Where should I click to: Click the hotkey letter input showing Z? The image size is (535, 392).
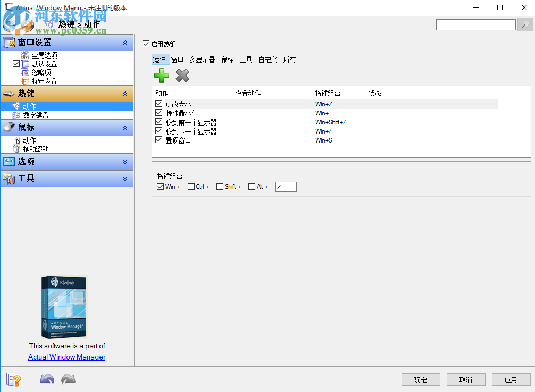pos(286,186)
